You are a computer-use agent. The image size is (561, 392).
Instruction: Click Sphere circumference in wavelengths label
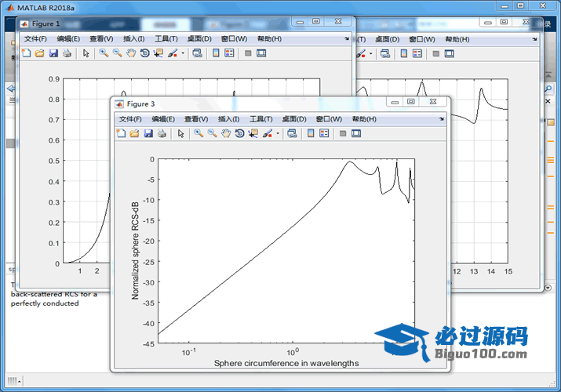pyautogui.click(x=286, y=363)
